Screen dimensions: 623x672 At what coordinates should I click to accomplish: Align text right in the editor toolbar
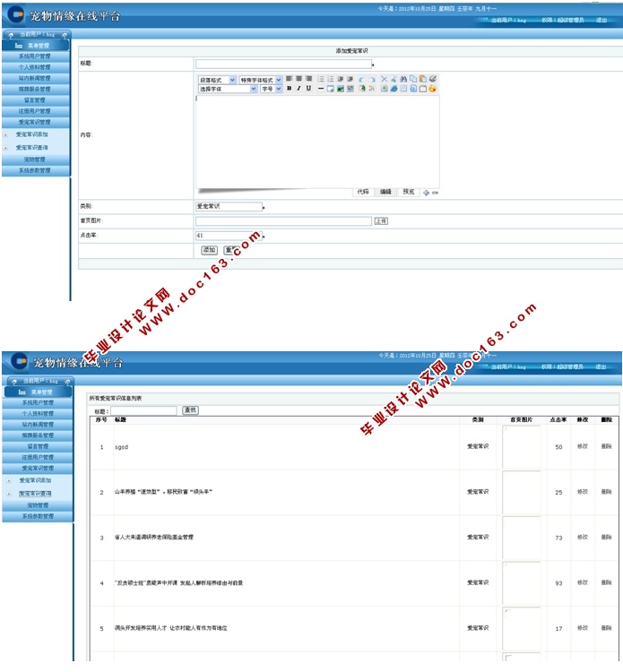point(308,79)
